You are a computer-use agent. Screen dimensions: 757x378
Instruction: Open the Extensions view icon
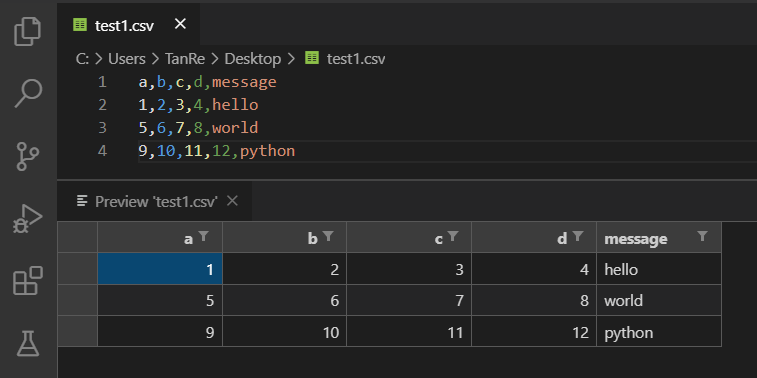[x=28, y=280]
